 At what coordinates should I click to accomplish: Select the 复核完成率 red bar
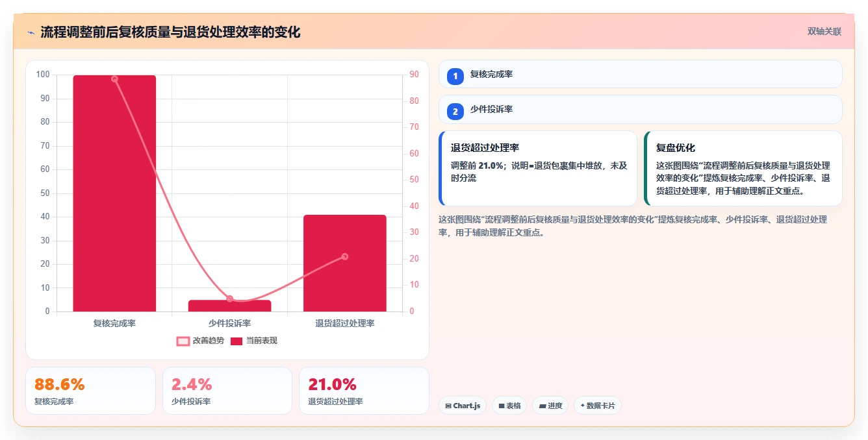click(114, 193)
